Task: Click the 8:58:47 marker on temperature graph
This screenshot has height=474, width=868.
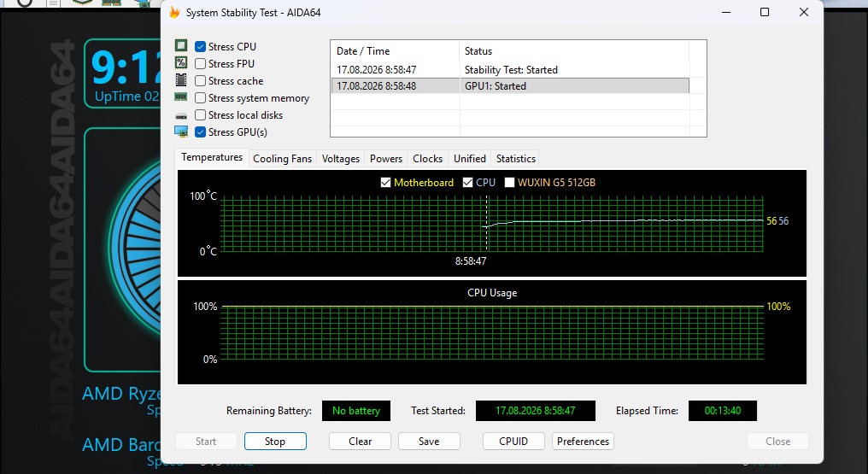Action: [471, 261]
